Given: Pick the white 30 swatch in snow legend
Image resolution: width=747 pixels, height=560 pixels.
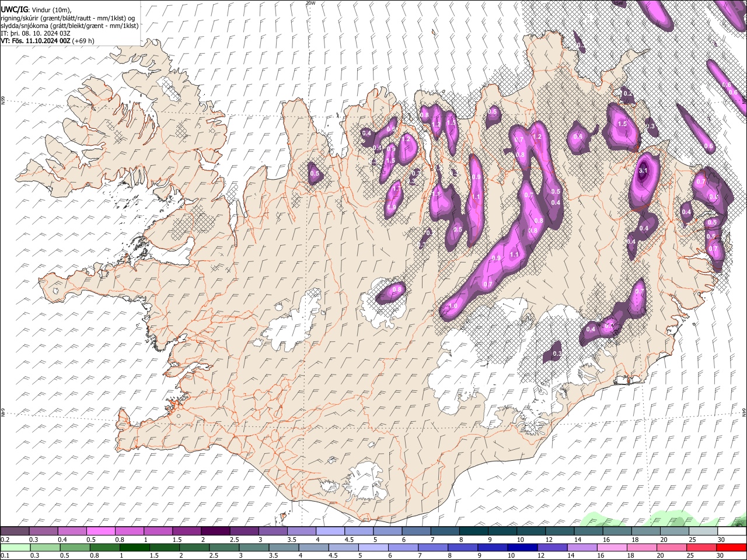Looking at the screenshot, I should [x=732, y=531].
